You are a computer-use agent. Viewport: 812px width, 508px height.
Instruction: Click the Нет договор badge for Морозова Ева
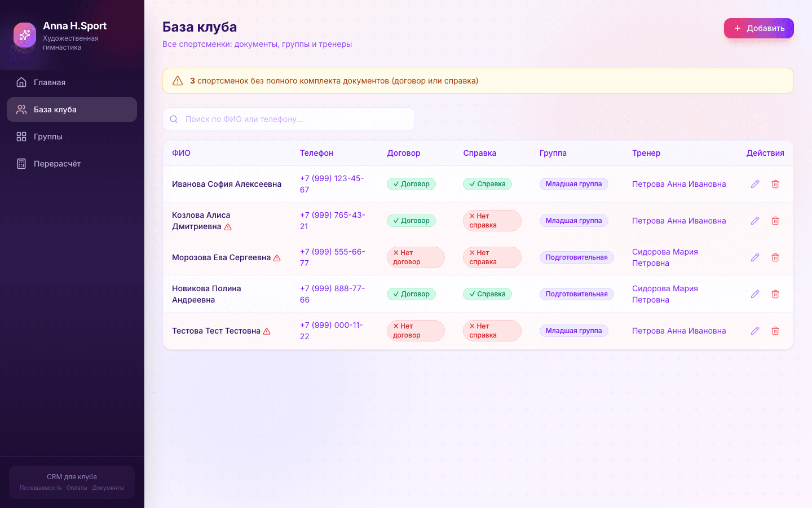coord(416,257)
